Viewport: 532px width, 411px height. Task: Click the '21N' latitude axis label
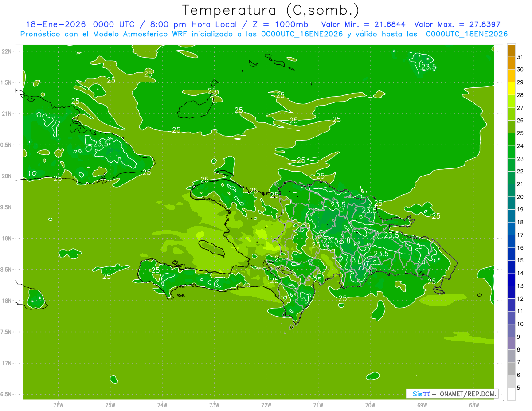pos(6,114)
